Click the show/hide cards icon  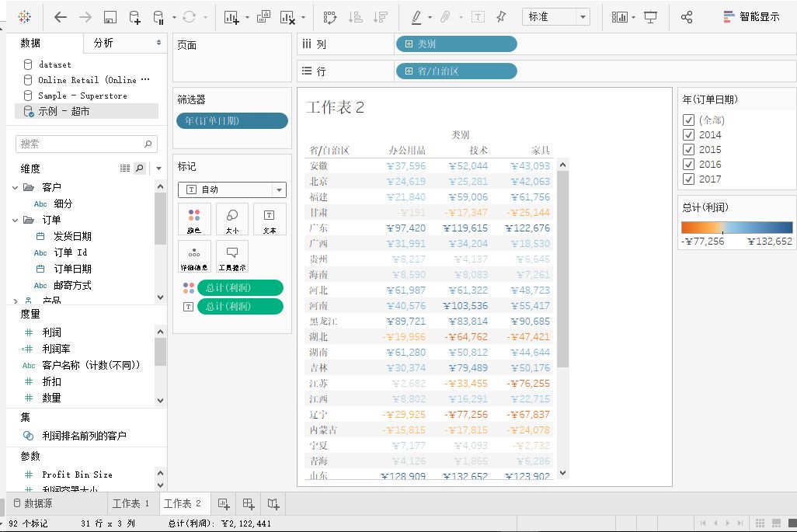click(x=620, y=17)
